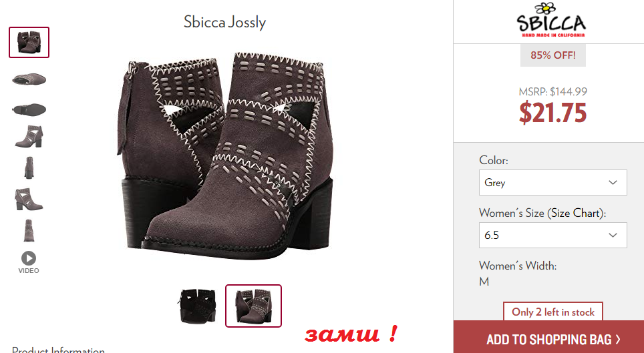This screenshot has height=353, width=644.
Task: Click the 85% OFF badge
Action: [x=553, y=55]
